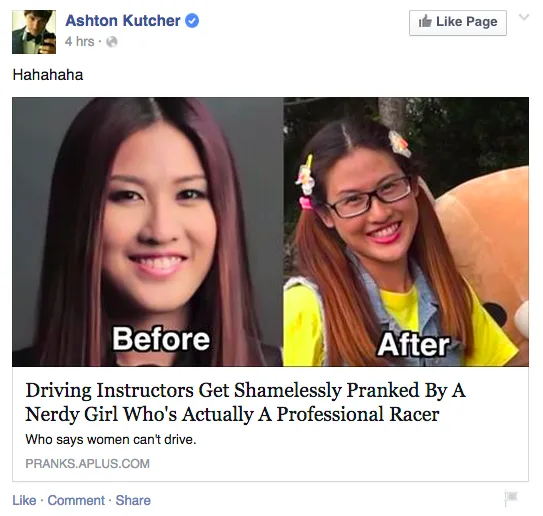Click the Hahahaha post text

pos(48,75)
